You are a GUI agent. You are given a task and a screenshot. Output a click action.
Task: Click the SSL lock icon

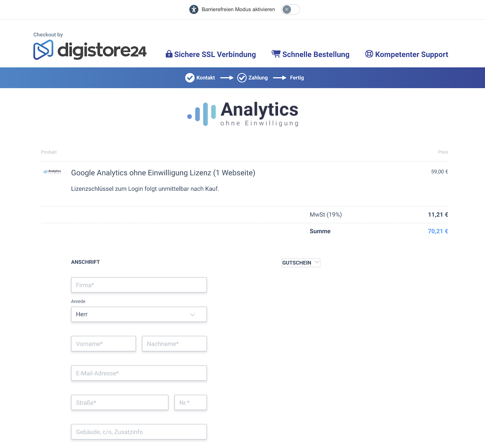169,54
